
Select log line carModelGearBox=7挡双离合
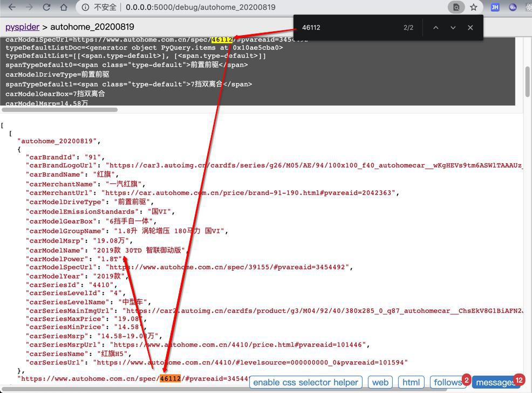pos(55,94)
